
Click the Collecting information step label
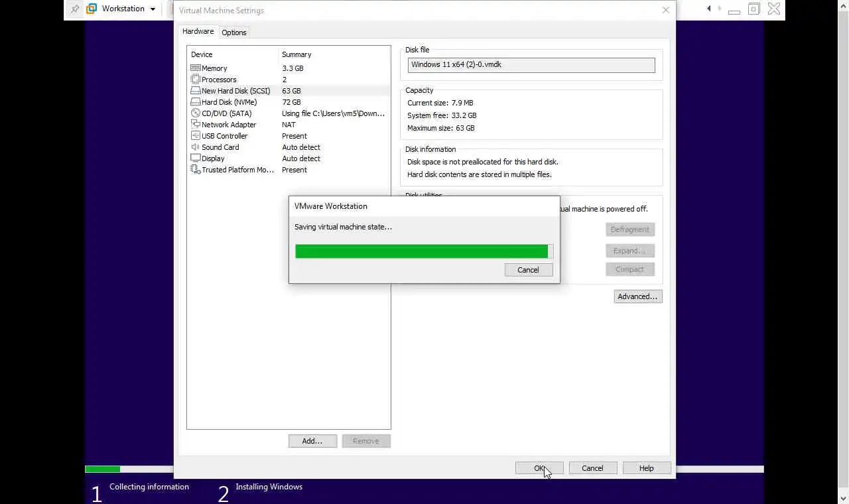click(149, 487)
